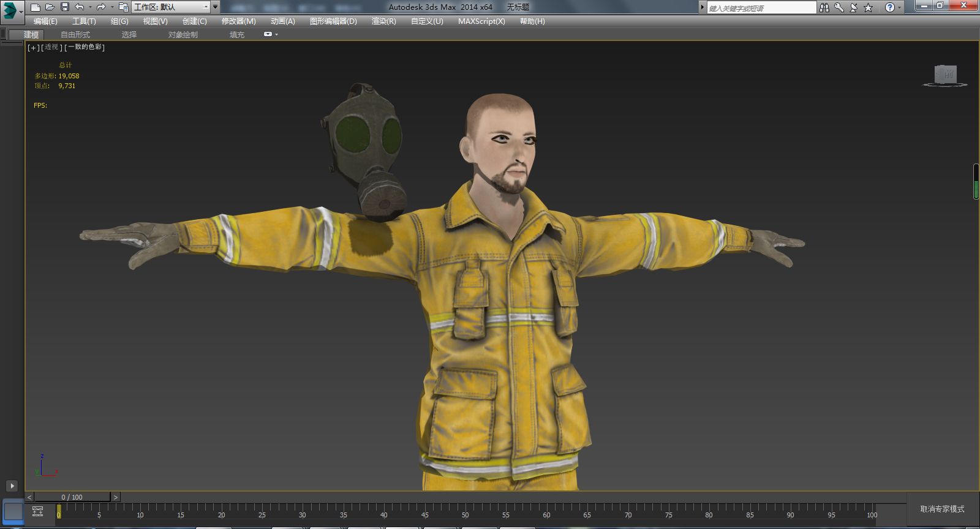Toggle the viewport layout tab at bottom-left

click(13, 511)
